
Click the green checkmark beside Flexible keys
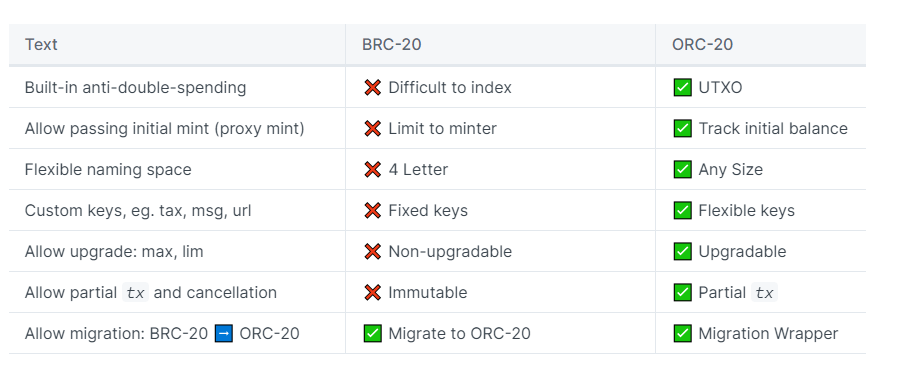pos(682,211)
